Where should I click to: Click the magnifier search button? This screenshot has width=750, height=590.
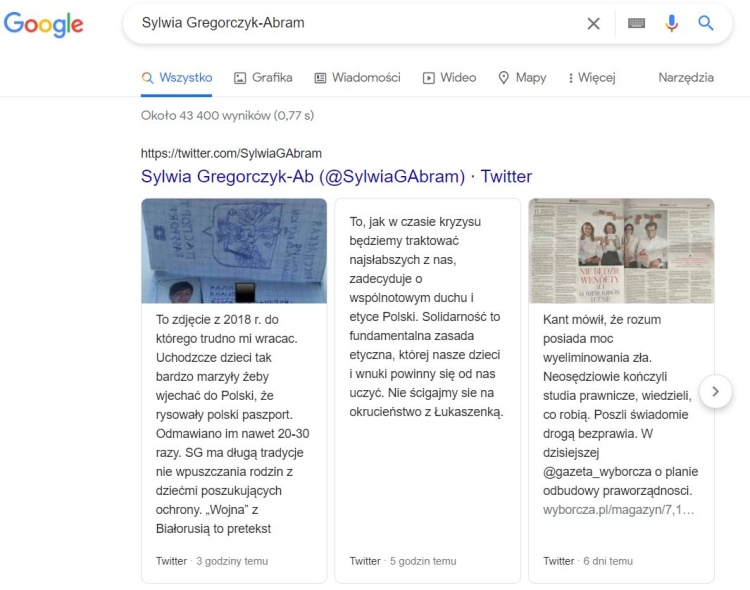pyautogui.click(x=706, y=23)
